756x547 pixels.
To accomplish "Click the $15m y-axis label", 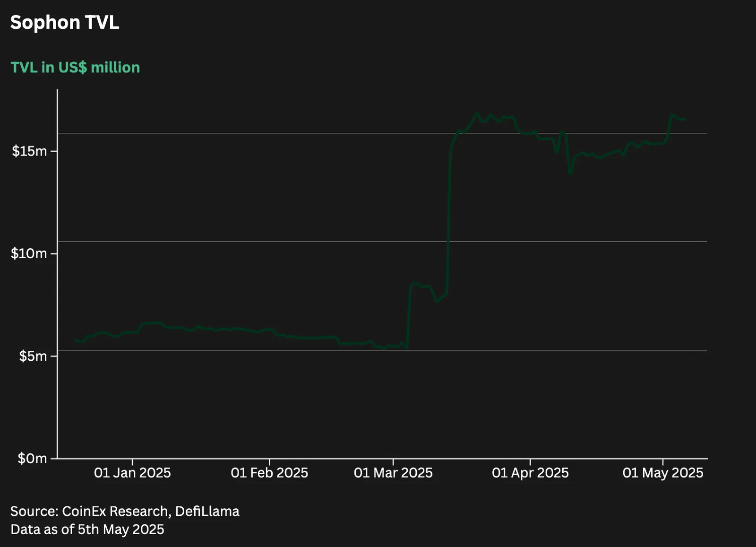I will pyautogui.click(x=29, y=151).
